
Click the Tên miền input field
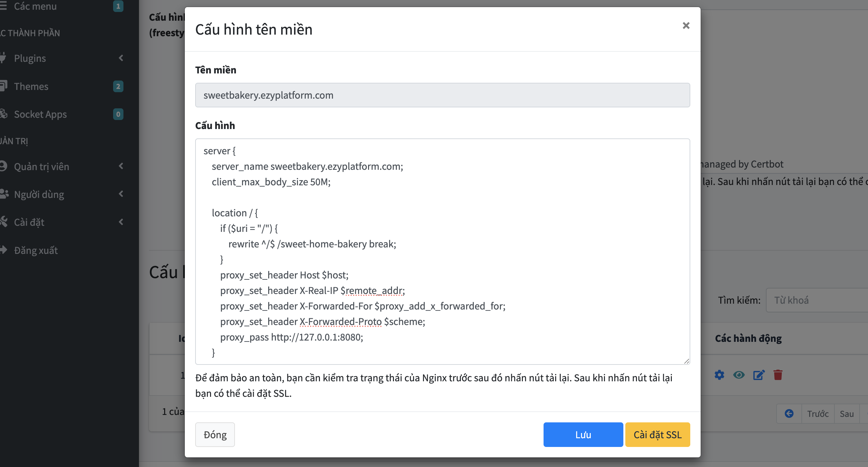click(442, 95)
